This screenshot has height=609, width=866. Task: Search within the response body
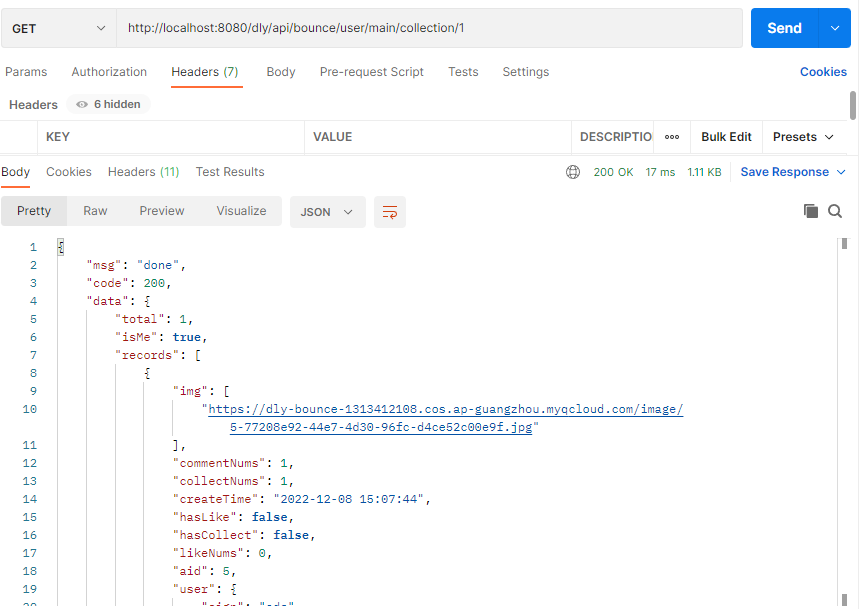coord(835,211)
